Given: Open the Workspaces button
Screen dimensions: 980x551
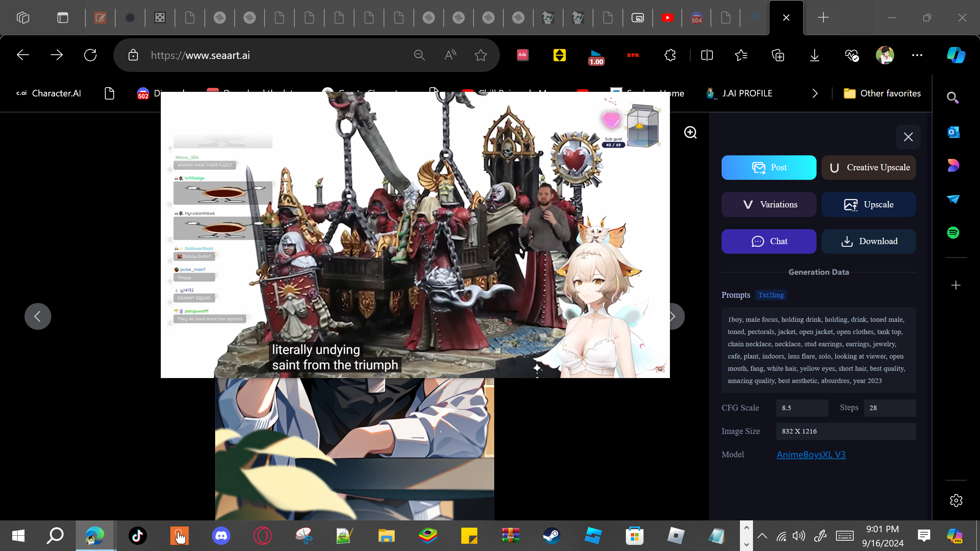Looking at the screenshot, I should [x=23, y=18].
